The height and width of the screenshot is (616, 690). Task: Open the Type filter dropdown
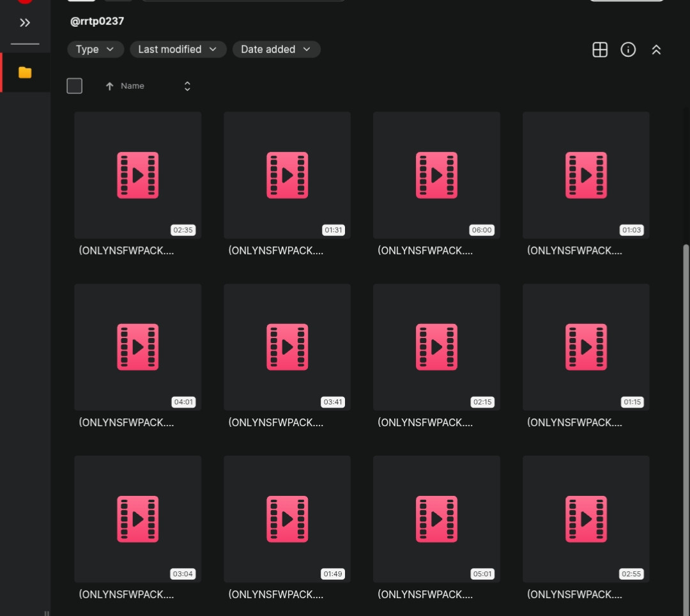pos(95,49)
